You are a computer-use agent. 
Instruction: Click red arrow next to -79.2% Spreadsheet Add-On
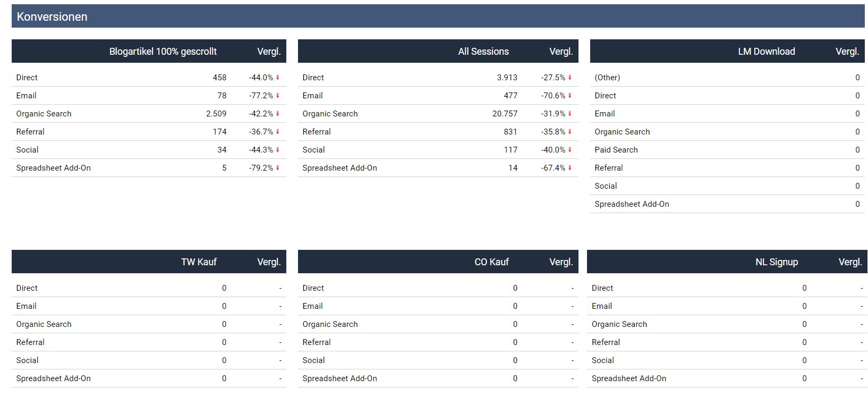click(x=277, y=168)
